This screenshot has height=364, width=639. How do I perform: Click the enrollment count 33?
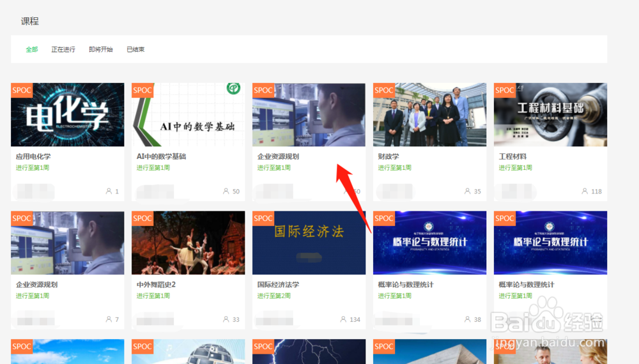pyautogui.click(x=236, y=320)
